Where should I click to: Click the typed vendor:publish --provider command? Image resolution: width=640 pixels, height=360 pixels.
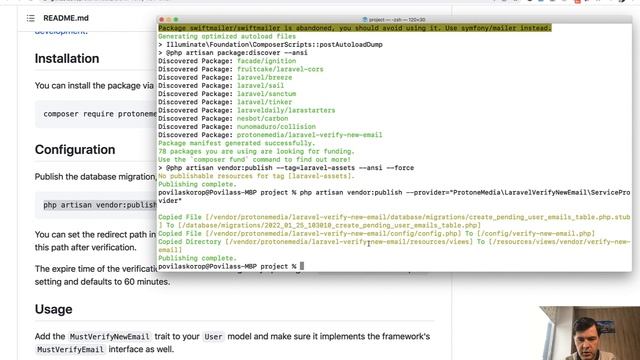[394, 196]
